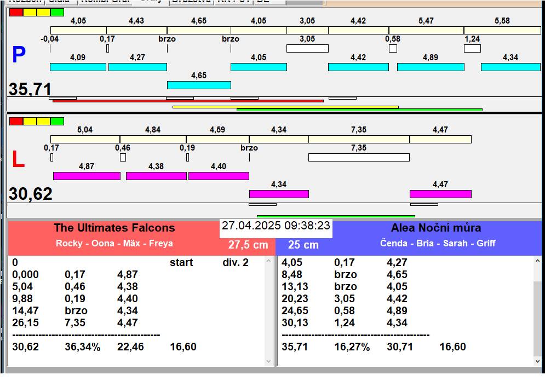This screenshot has height=392, width=545.
Task: Click the yellow 4,43 split segment
Action: [x=136, y=30]
